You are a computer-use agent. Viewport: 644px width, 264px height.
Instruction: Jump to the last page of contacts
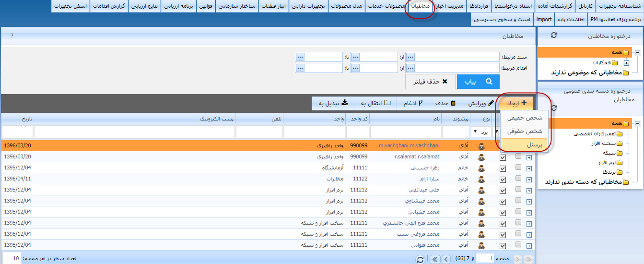435,259
